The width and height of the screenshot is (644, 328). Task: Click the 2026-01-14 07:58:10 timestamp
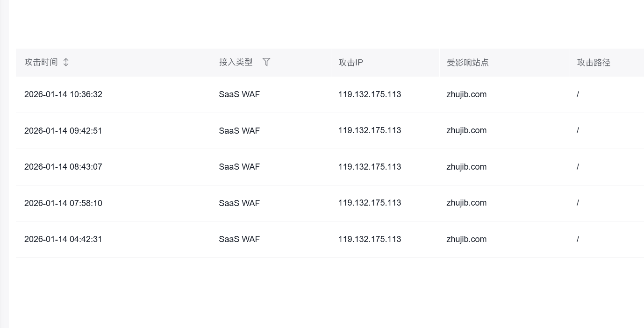click(x=63, y=203)
